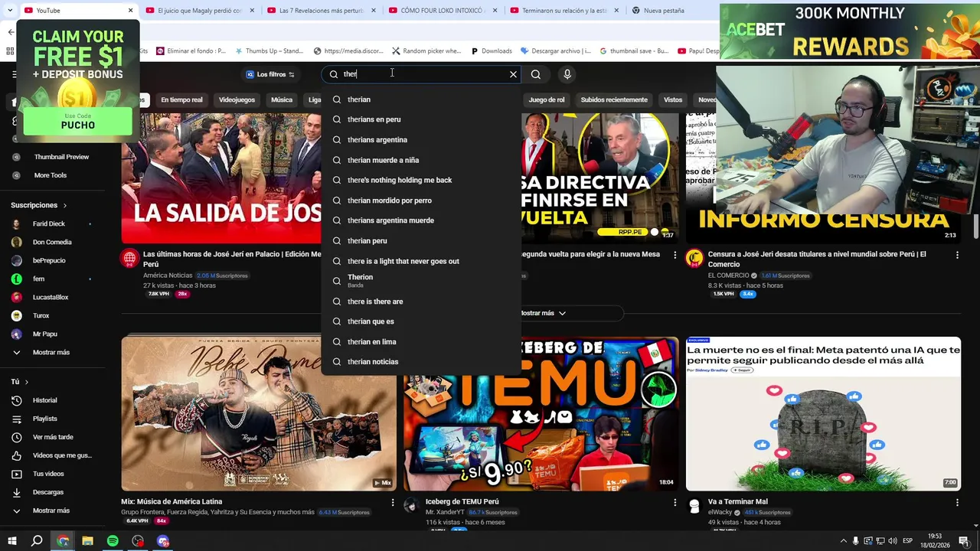Open the 'Random picker whe...' bookmark
Viewport: 980px width, 551px height.
[x=426, y=51]
